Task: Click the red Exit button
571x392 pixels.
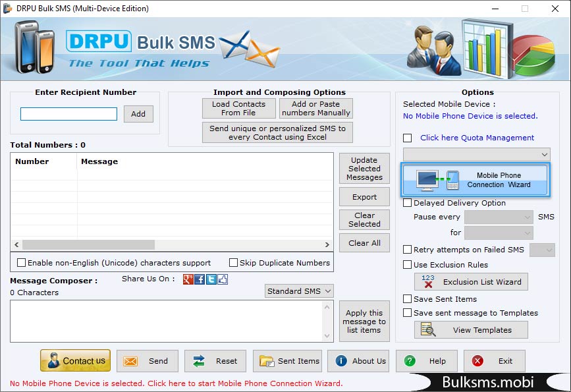Action: point(495,361)
